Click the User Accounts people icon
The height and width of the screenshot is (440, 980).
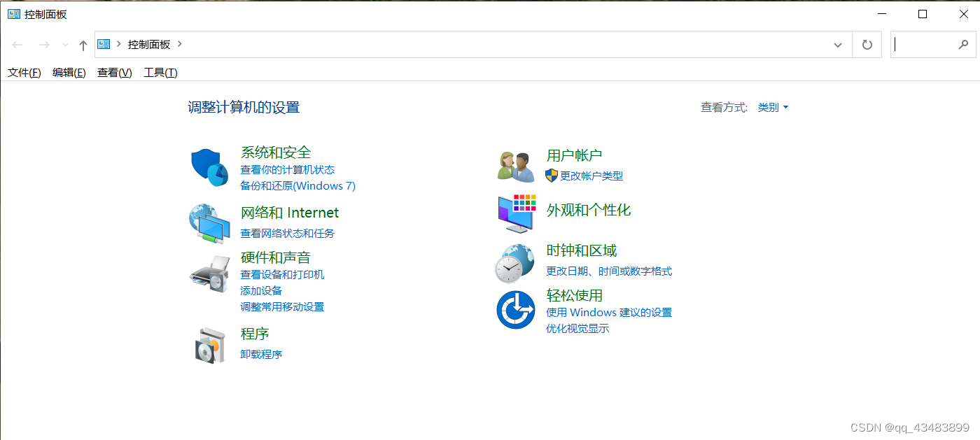pyautogui.click(x=516, y=167)
